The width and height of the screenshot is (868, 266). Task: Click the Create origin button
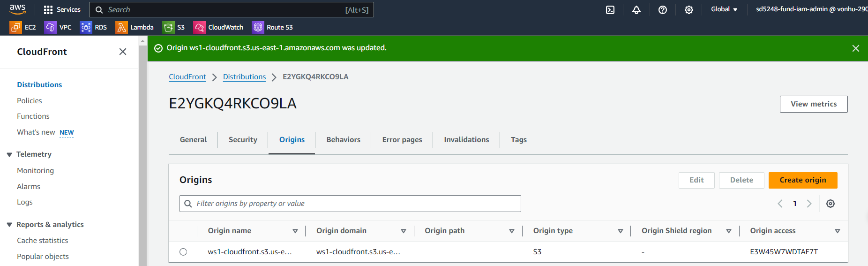tap(802, 180)
